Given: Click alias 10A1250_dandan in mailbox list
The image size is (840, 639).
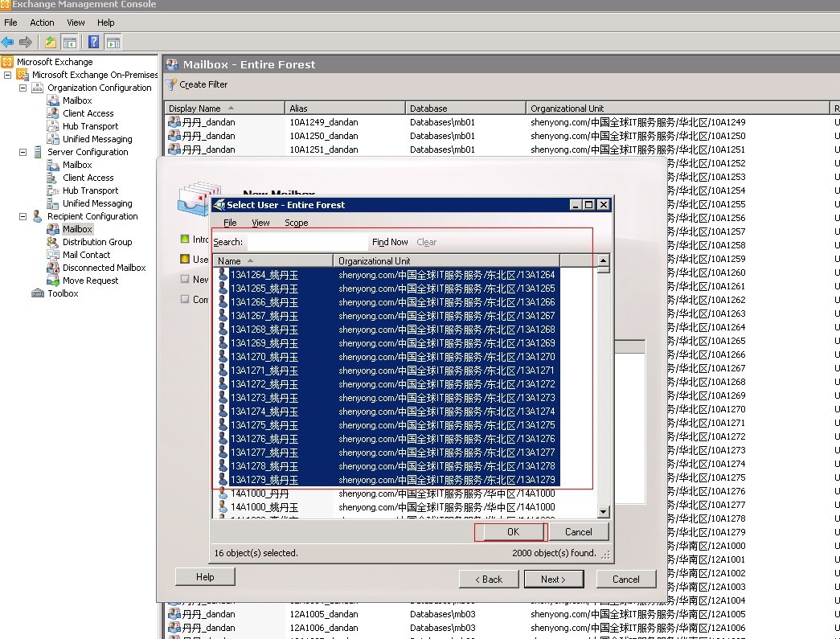Looking at the screenshot, I should point(324,136).
